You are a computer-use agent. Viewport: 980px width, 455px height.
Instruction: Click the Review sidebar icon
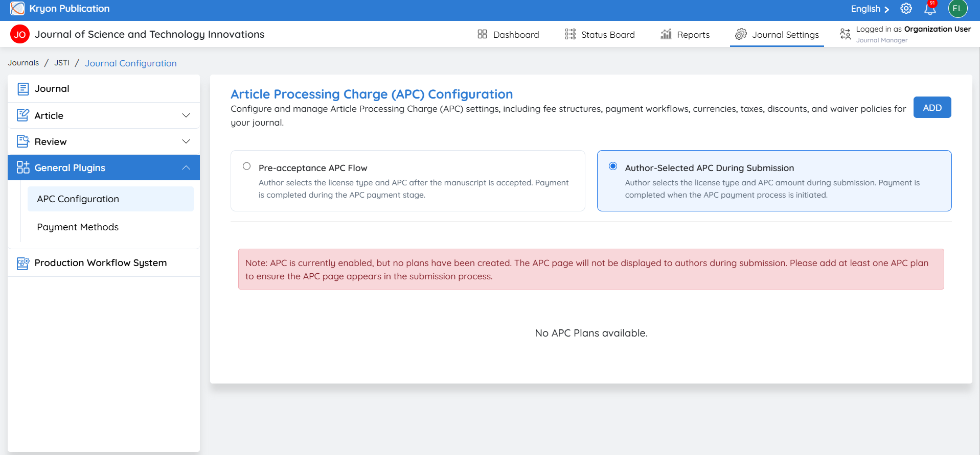[x=23, y=141]
